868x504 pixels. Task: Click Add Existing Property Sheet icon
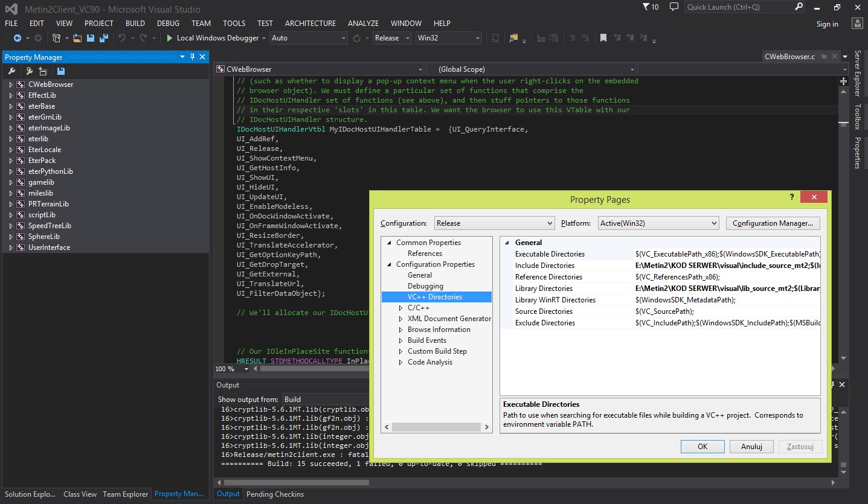[x=43, y=71]
